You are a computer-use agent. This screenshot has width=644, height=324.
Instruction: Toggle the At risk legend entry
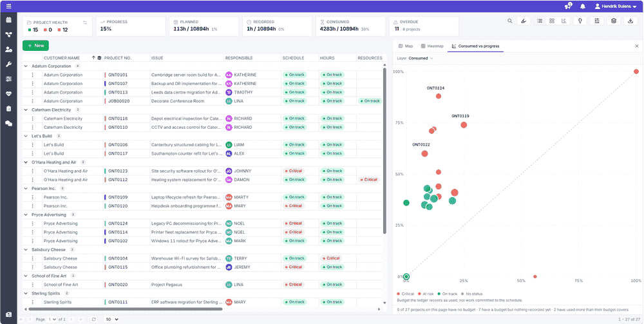426,294
